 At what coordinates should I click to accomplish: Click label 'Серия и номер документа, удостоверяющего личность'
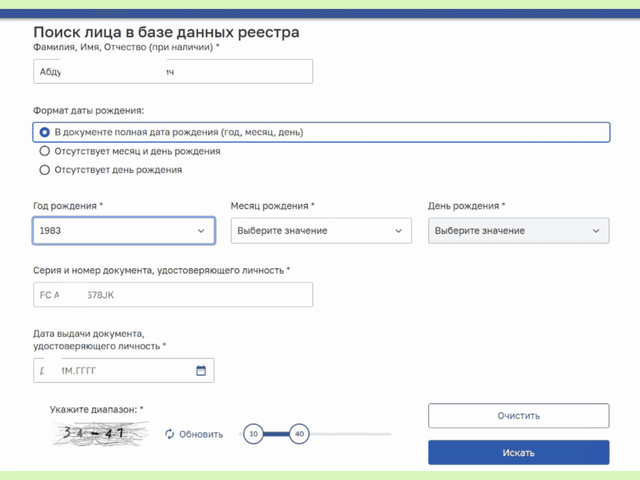click(161, 270)
